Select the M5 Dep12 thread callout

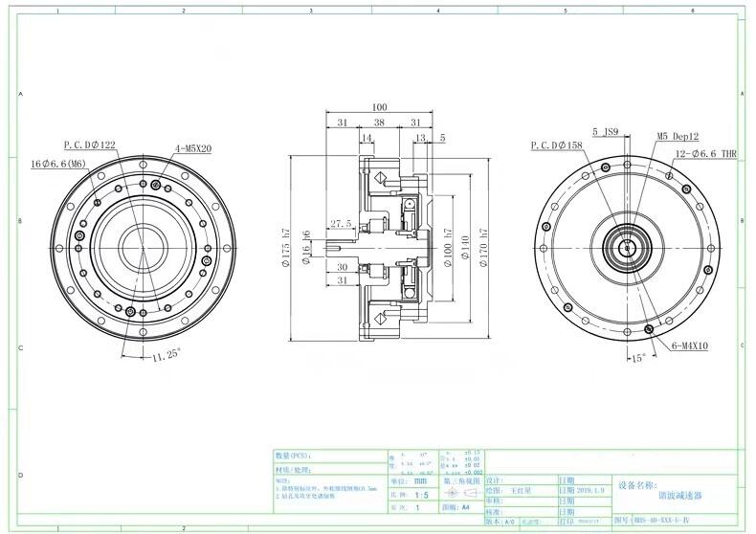coord(678,137)
